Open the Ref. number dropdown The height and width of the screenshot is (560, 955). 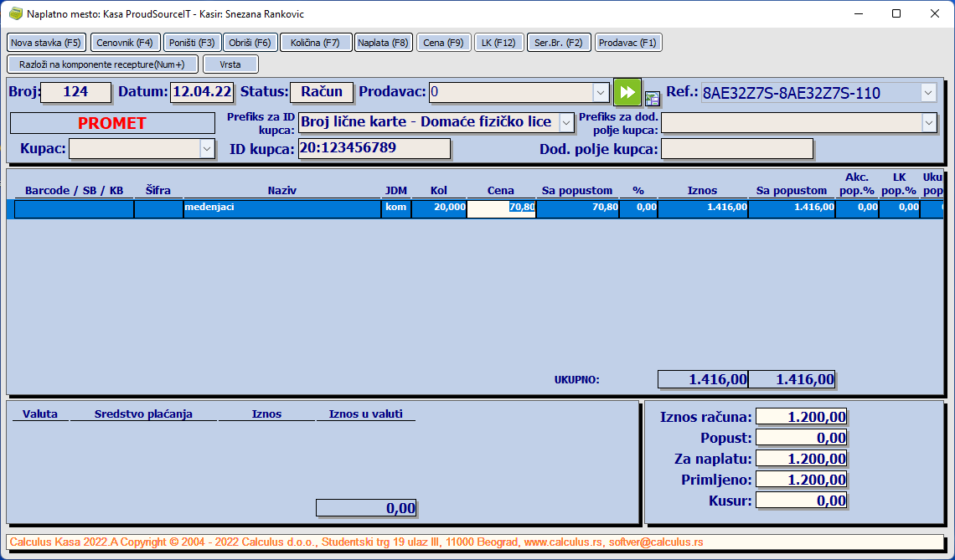click(x=927, y=93)
